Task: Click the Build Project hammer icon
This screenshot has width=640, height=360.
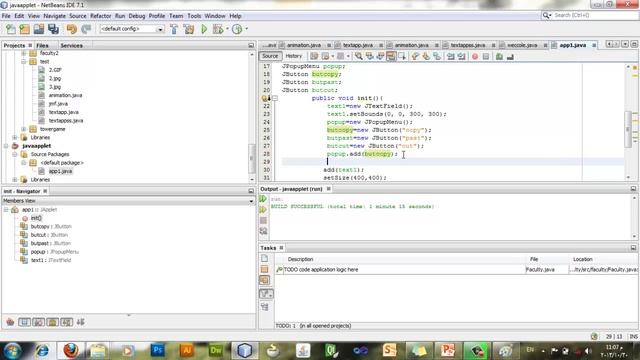Action: tap(174, 29)
